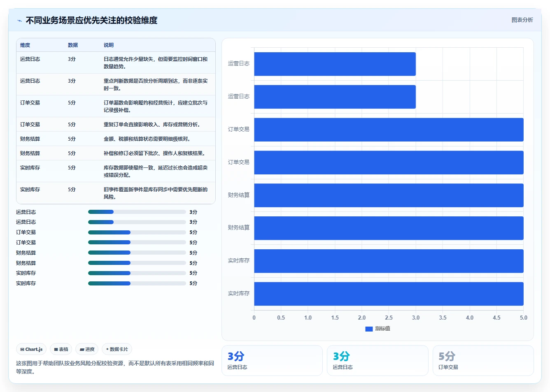Screen dimensions: 550x392
Task: Click description 重点判断数据是否按分析周期到达
Action: tap(156, 84)
